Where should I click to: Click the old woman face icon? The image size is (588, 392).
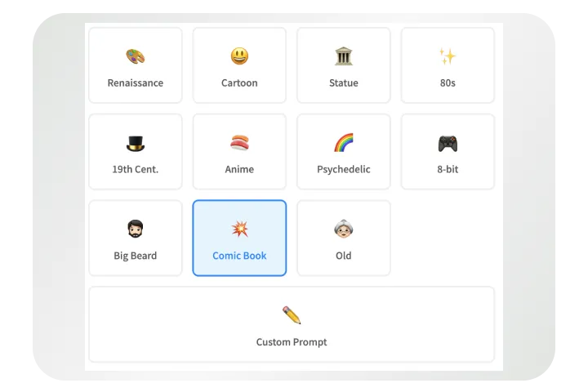pyautogui.click(x=344, y=229)
